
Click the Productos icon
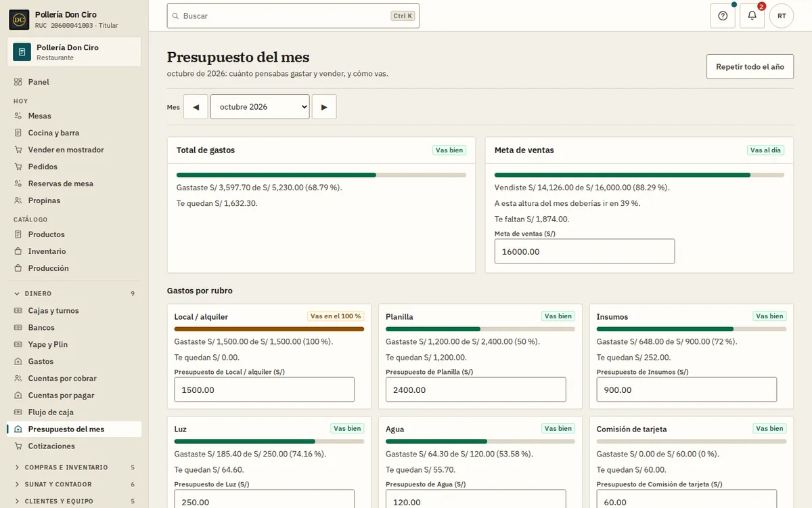click(18, 234)
